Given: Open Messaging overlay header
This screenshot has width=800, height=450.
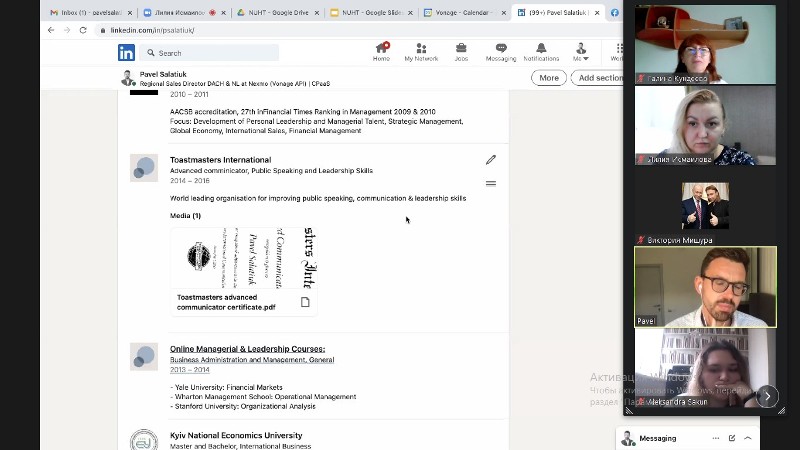Looking at the screenshot, I should pos(688,438).
